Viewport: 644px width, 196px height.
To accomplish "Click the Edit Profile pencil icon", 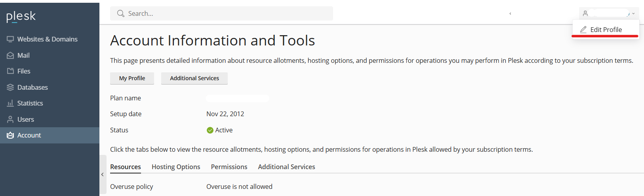I will (x=583, y=30).
